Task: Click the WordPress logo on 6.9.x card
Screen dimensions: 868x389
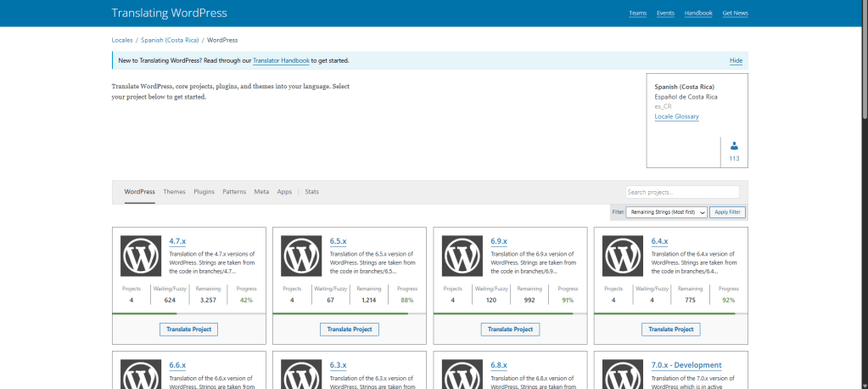Action: [x=463, y=256]
